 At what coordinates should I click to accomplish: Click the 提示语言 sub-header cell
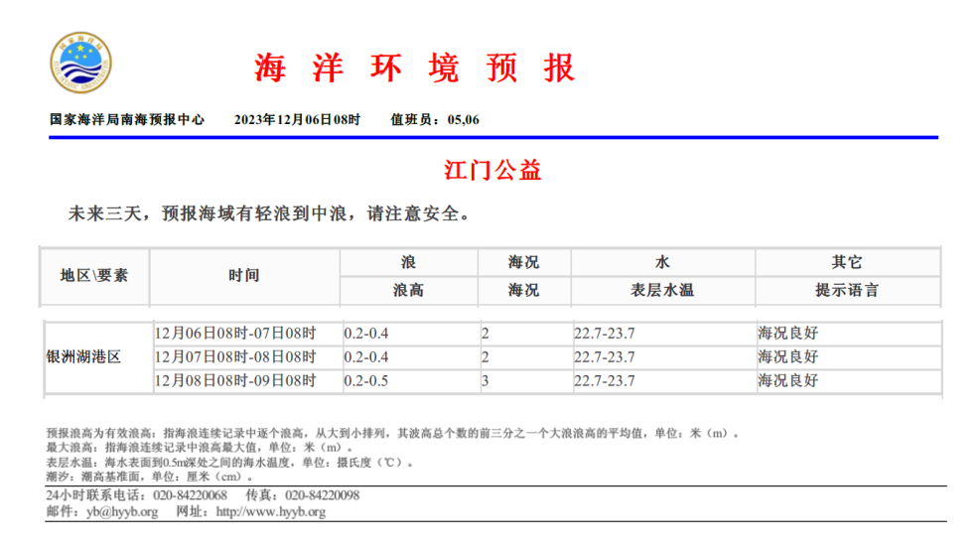pos(846,291)
